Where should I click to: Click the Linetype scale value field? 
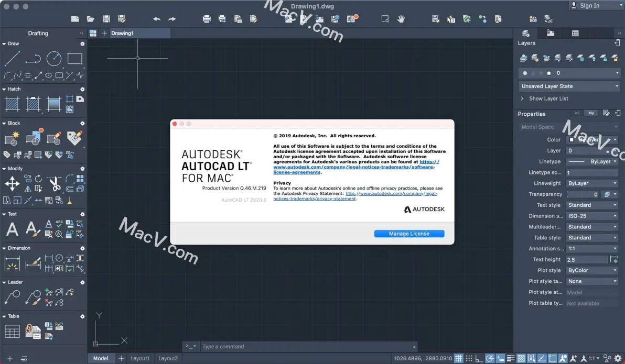pyautogui.click(x=592, y=172)
